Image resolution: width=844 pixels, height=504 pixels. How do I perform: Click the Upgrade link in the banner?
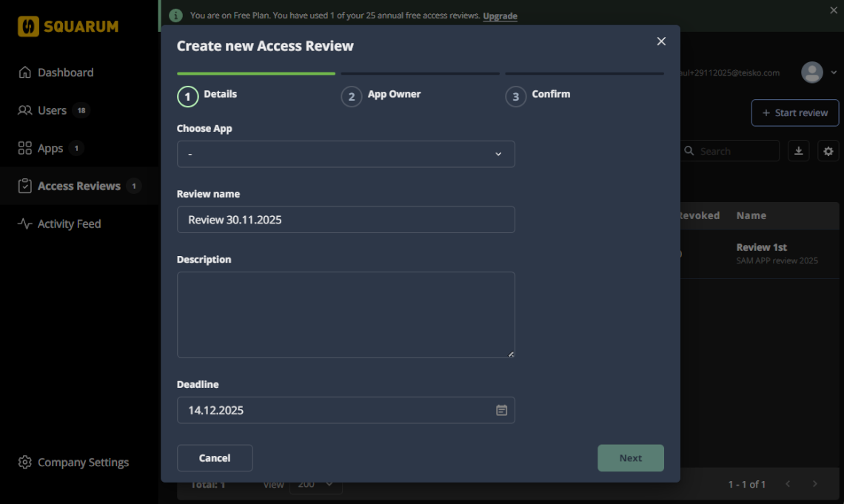point(500,16)
